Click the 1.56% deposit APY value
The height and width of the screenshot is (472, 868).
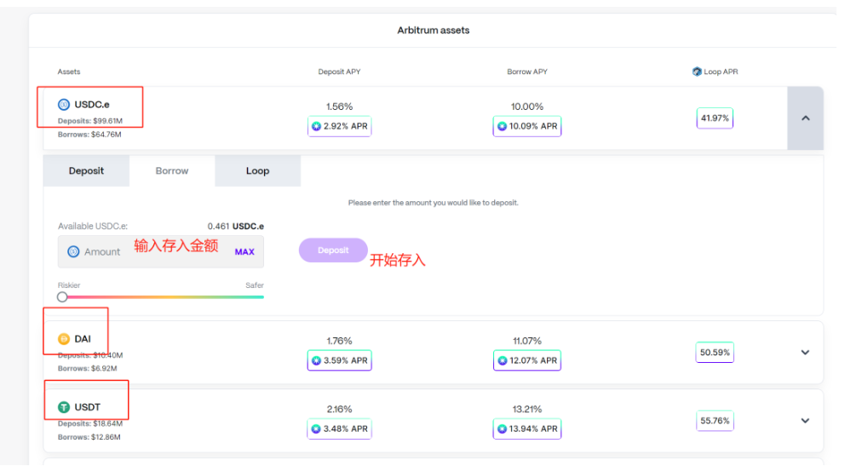coord(339,106)
